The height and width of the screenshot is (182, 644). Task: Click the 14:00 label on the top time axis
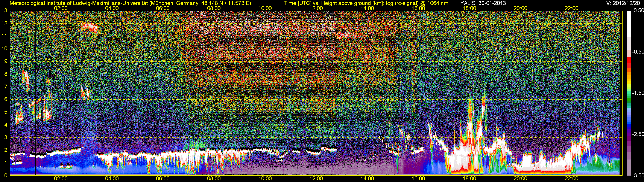[x=367, y=8]
